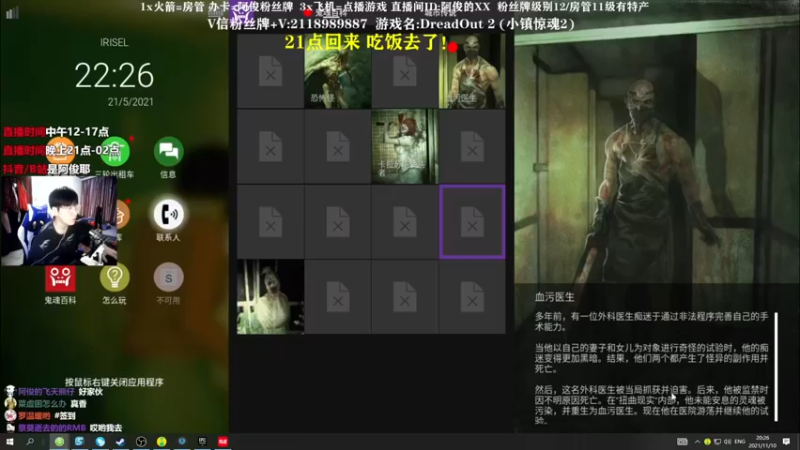Click the IRISEL phone name label
Screen dimensions: 800x450
coord(114,42)
